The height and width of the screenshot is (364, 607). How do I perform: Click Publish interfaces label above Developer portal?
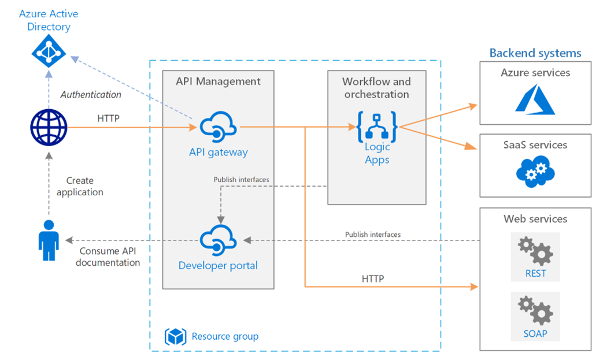pyautogui.click(x=241, y=180)
